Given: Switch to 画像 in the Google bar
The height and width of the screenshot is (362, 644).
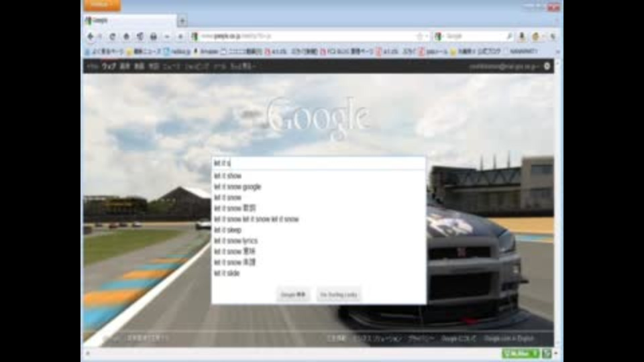Looking at the screenshot, I should tap(125, 66).
